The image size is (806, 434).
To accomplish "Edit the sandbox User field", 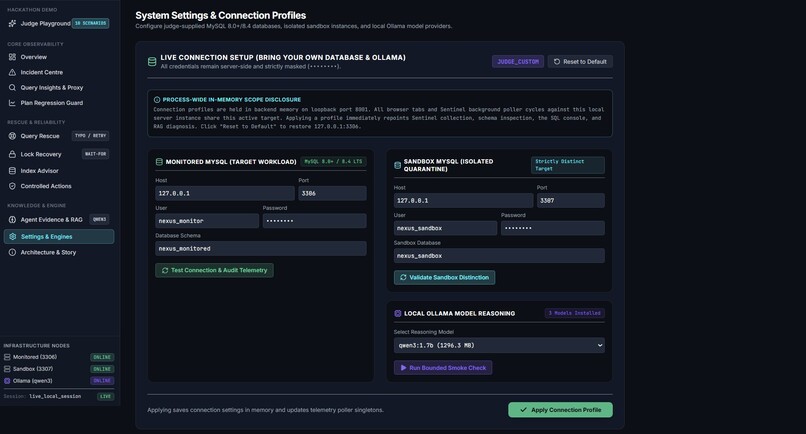I will 446,228.
